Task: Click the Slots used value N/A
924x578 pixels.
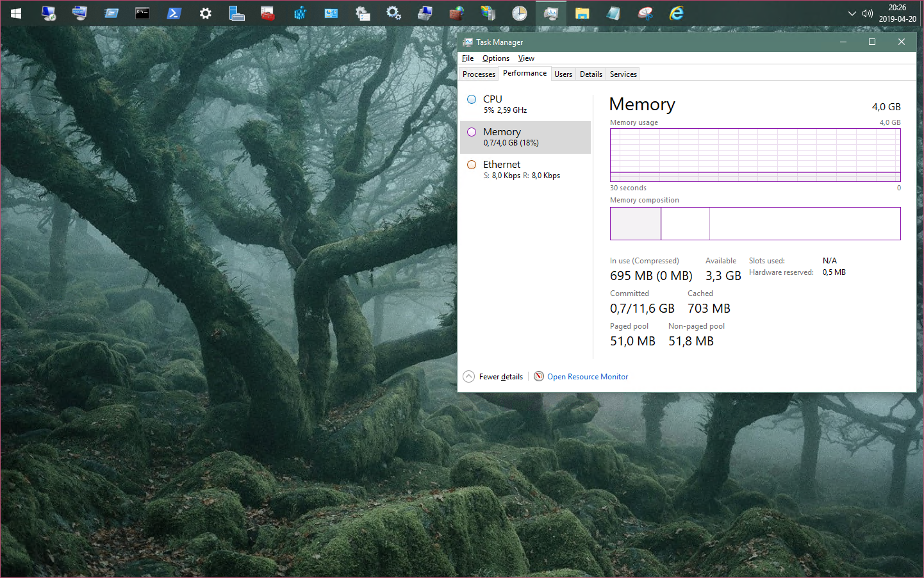Action: pyautogui.click(x=830, y=261)
